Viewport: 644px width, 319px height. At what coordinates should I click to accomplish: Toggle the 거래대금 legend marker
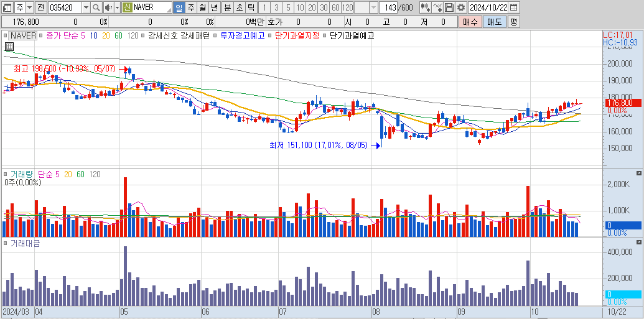tap(4, 243)
